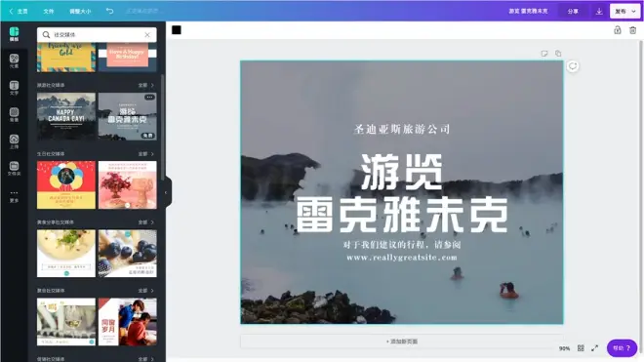Click the lock icon above canvas
This screenshot has width=644, height=362.
click(618, 30)
